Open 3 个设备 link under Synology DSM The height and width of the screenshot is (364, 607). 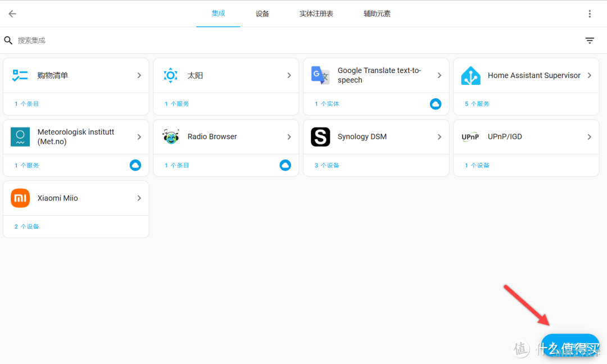click(x=327, y=165)
